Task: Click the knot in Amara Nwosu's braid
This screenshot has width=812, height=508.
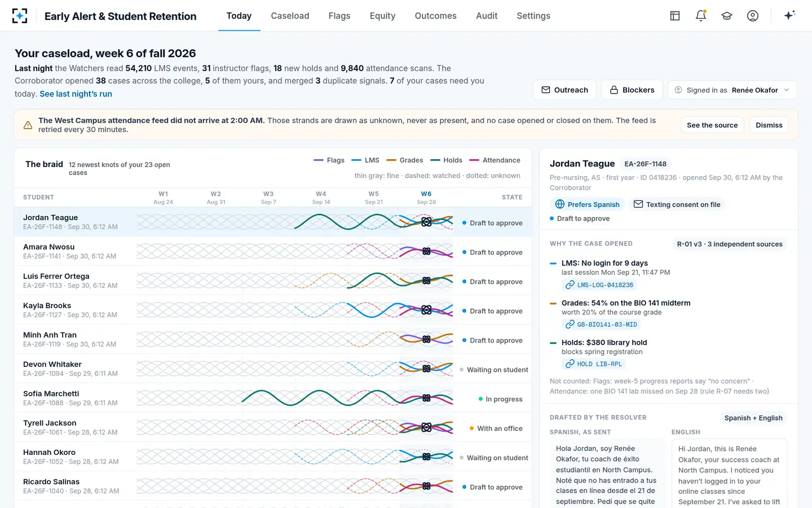Action: click(426, 251)
